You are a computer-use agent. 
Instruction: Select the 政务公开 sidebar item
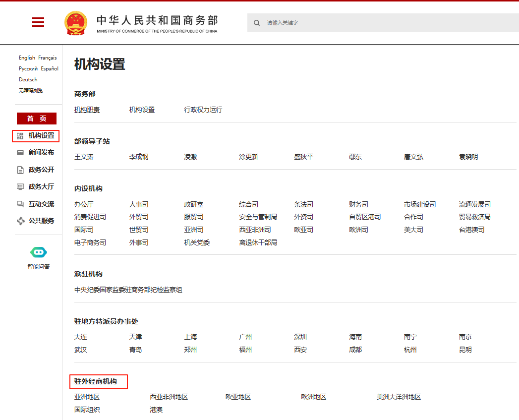pos(37,170)
